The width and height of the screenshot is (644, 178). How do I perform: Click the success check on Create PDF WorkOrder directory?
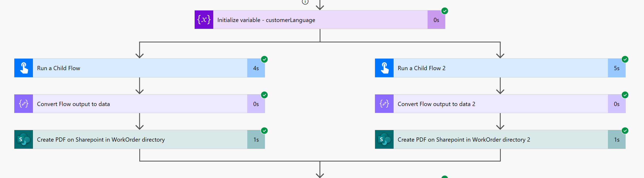tap(264, 131)
